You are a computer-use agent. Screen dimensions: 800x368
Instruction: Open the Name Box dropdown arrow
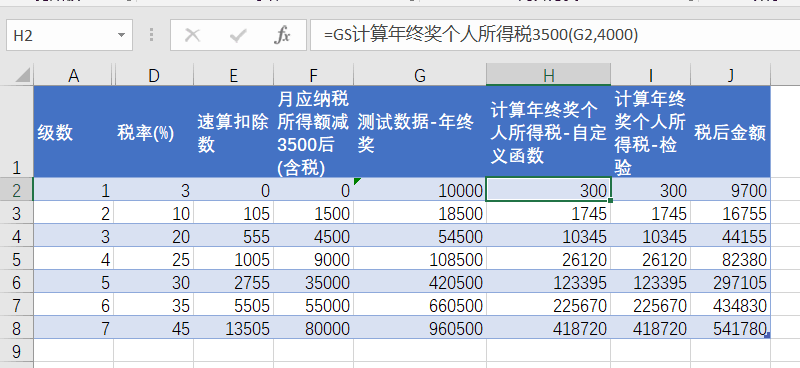pyautogui.click(x=121, y=35)
